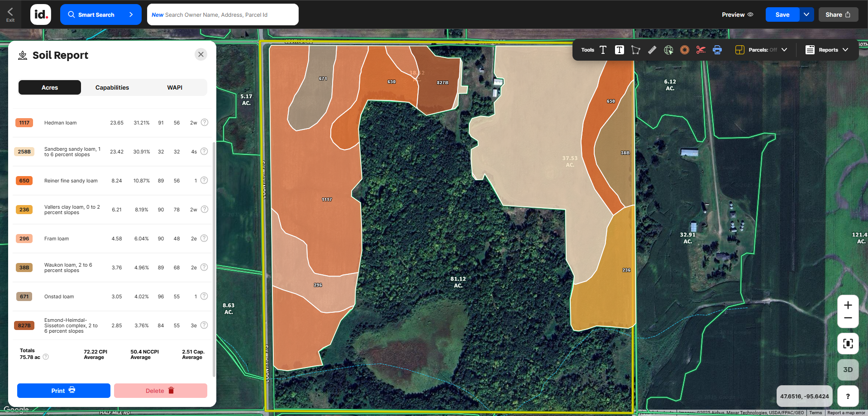Screen dimensions: 868x416
Task: Center map with the focus frame button
Action: 848,344
